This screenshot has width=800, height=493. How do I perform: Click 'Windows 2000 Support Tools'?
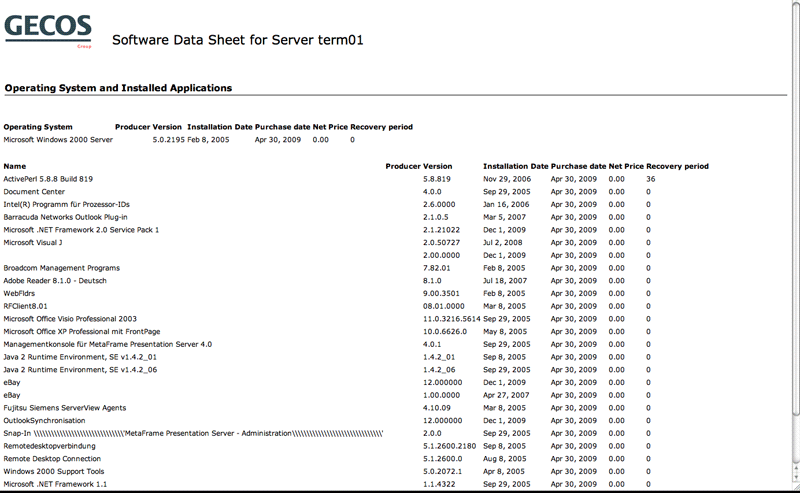point(54,472)
